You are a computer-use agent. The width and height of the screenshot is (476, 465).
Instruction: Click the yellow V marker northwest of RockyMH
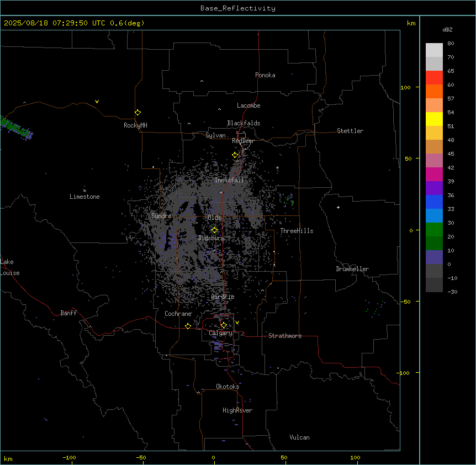coord(97,102)
